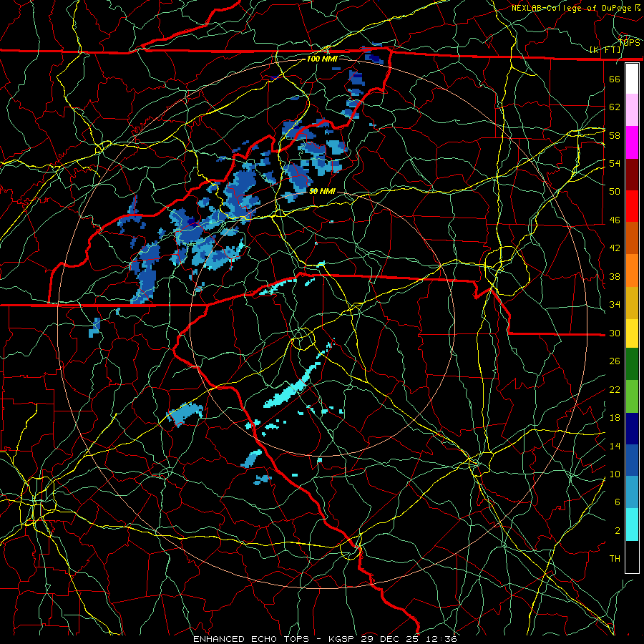Click the light blue legend swatch
Image resolution: width=644 pixels, height=644 pixels.
pos(632,492)
